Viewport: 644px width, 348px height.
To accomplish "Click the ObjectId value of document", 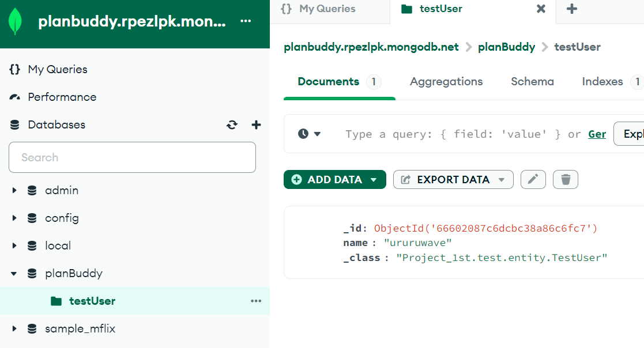I will tap(485, 229).
